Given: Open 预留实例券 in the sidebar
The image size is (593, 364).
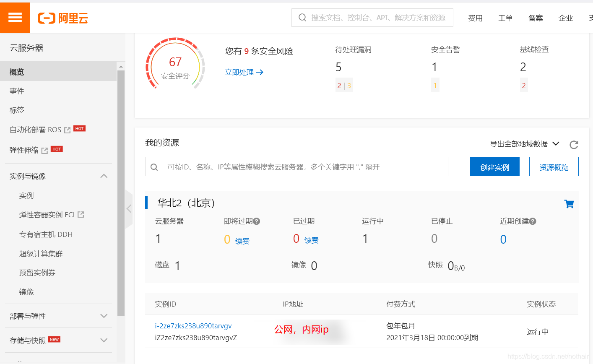Looking at the screenshot, I should (x=37, y=273).
